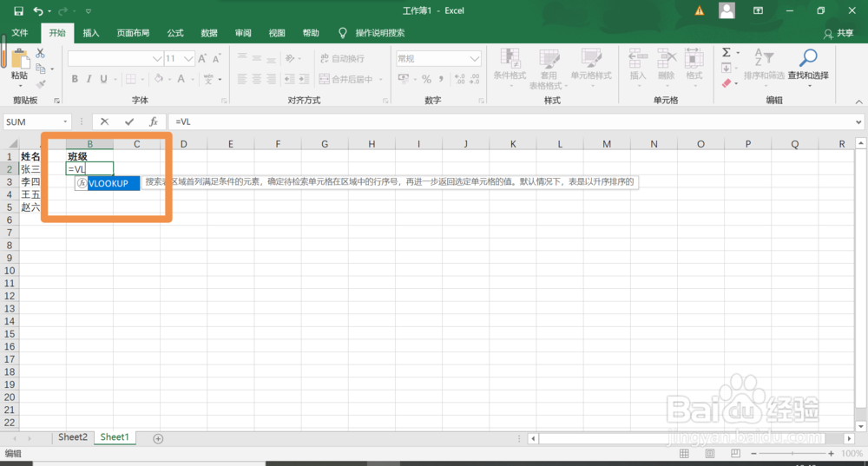
Task: Toggle Underline formatting
Action: [x=103, y=79]
